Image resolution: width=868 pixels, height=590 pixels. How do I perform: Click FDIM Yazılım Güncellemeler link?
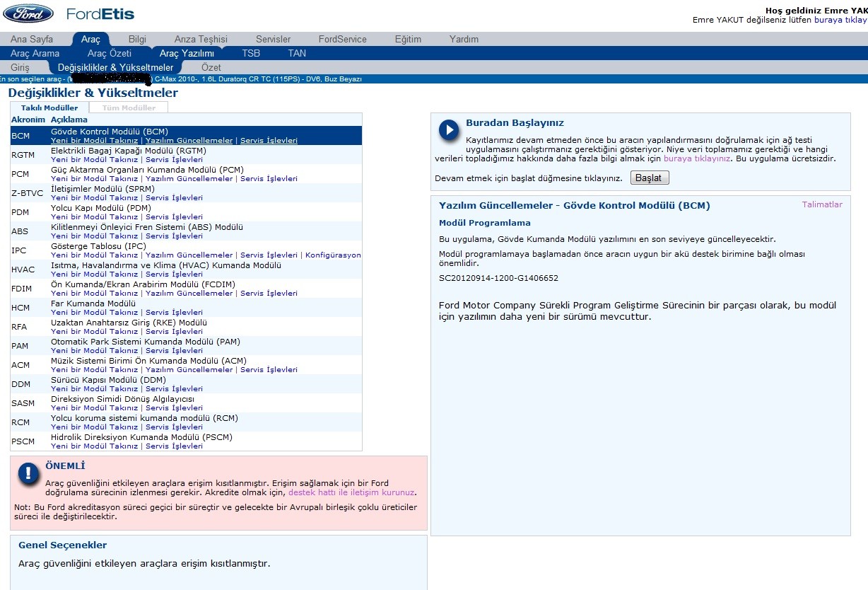click(x=189, y=294)
